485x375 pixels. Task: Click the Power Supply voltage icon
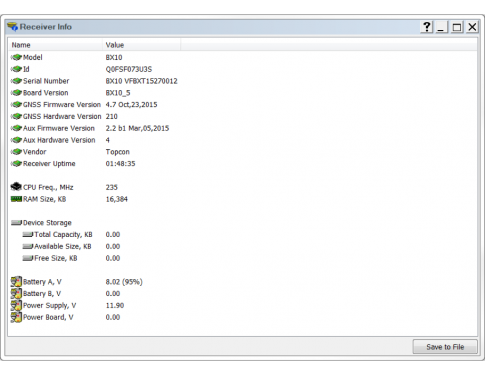coord(16,305)
